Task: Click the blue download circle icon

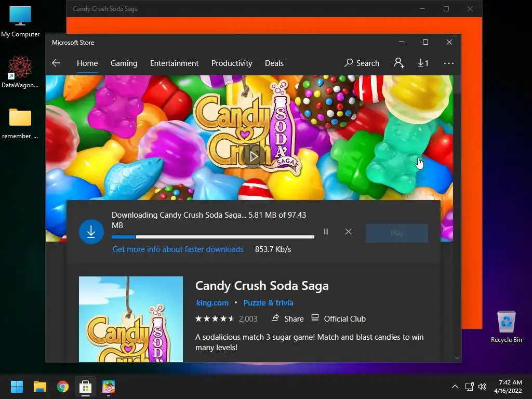Action: tap(91, 232)
